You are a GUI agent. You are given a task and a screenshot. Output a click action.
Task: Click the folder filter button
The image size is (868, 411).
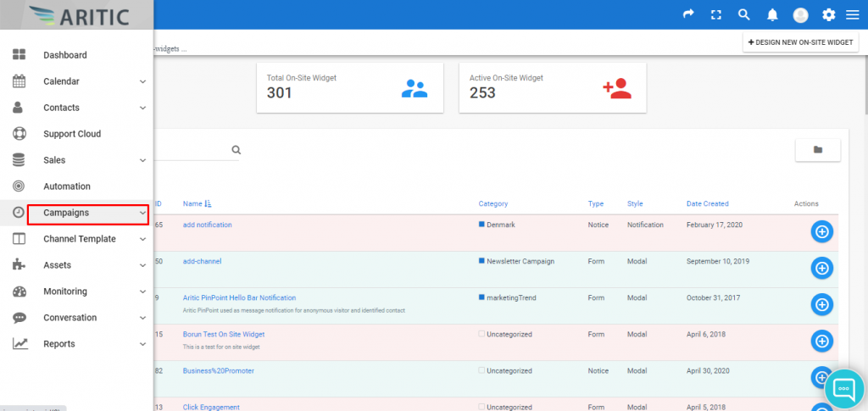click(818, 150)
